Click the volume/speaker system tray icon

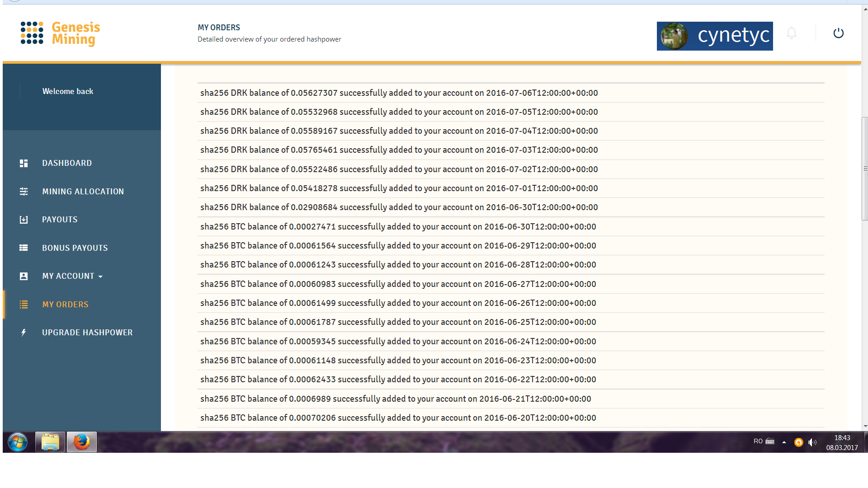(x=812, y=441)
